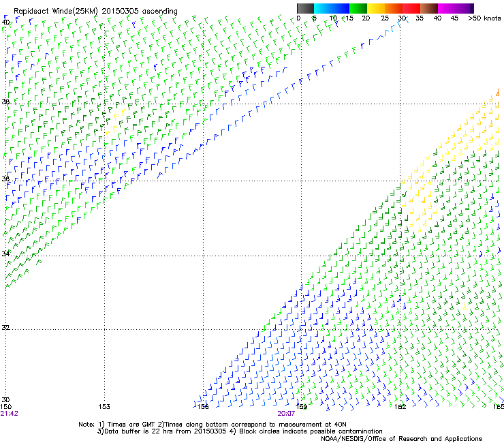The image size is (504, 443).
Task: Click the note line starting "Note: 1) Times are GMT"
Action: pyautogui.click(x=212, y=425)
